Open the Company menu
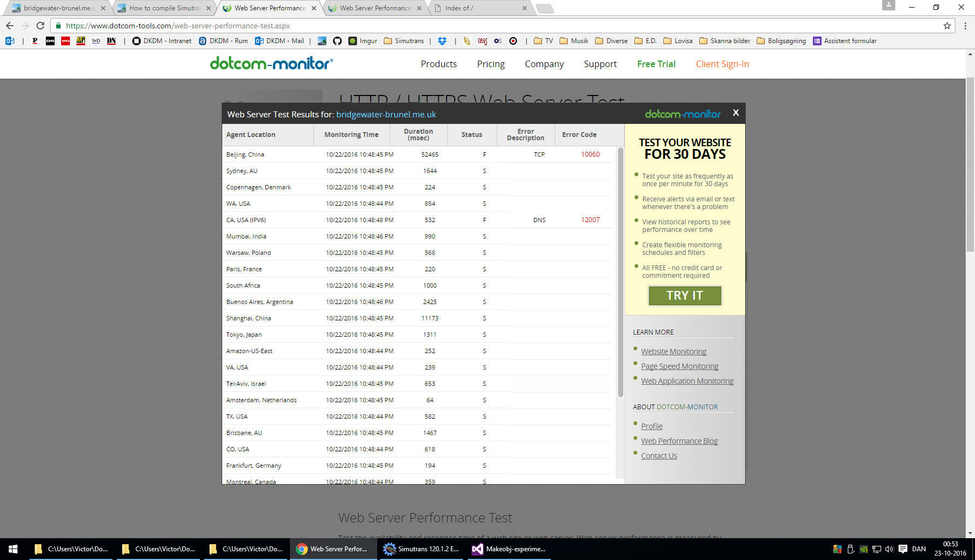This screenshot has height=560, width=975. [544, 64]
